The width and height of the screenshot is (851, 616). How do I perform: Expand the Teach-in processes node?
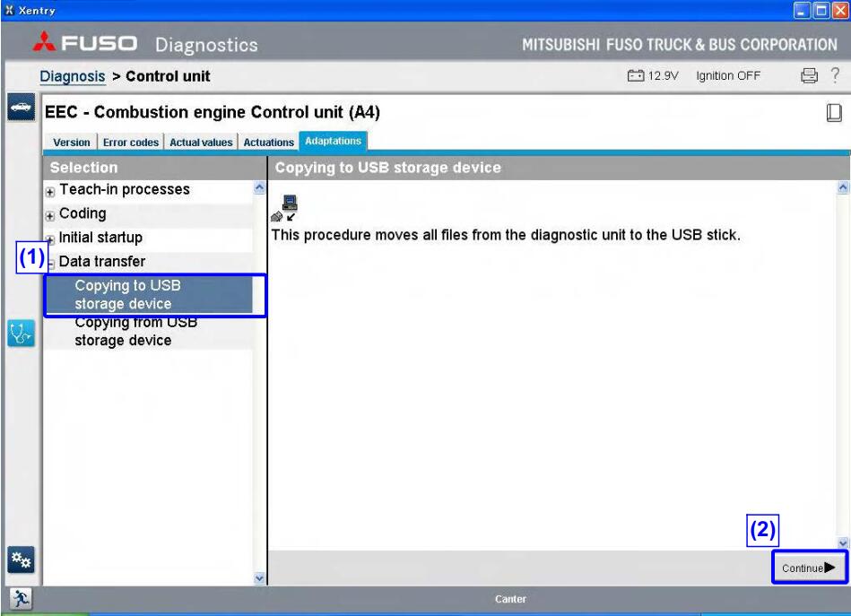click(x=50, y=192)
